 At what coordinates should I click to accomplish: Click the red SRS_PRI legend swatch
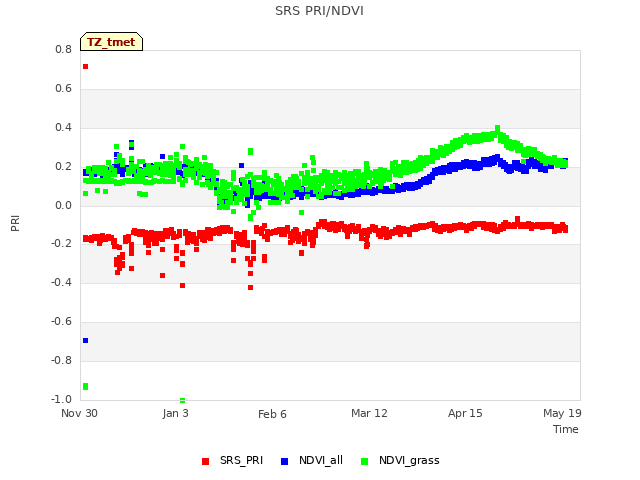coord(205,461)
